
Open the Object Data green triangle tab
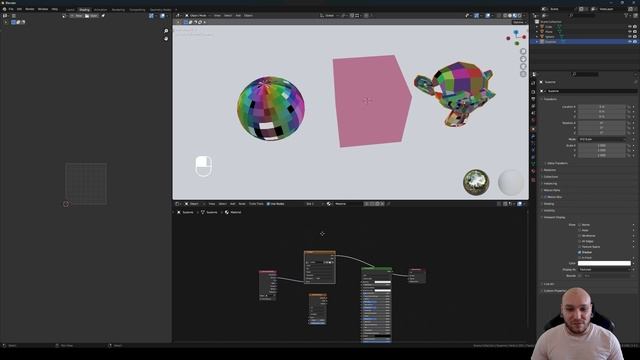[533, 164]
